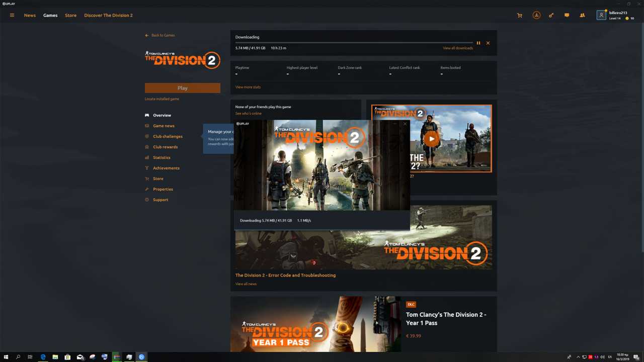Open Statistics in the sidebar
This screenshot has width=644, height=362.
pyautogui.click(x=162, y=157)
